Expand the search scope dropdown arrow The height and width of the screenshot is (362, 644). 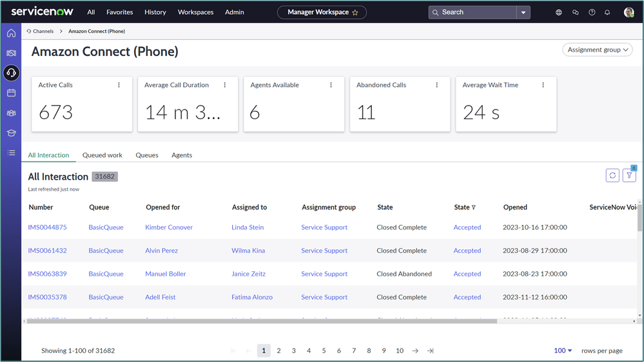(x=523, y=12)
